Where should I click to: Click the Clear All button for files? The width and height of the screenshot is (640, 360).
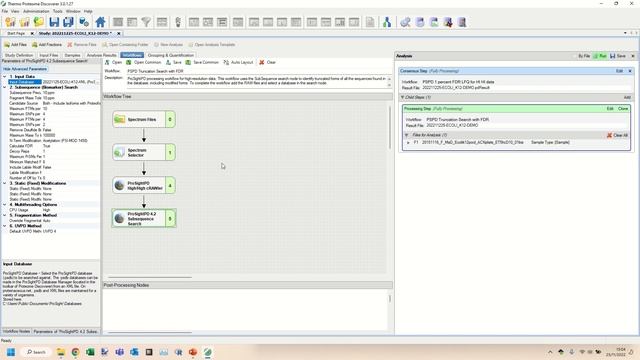point(617,135)
